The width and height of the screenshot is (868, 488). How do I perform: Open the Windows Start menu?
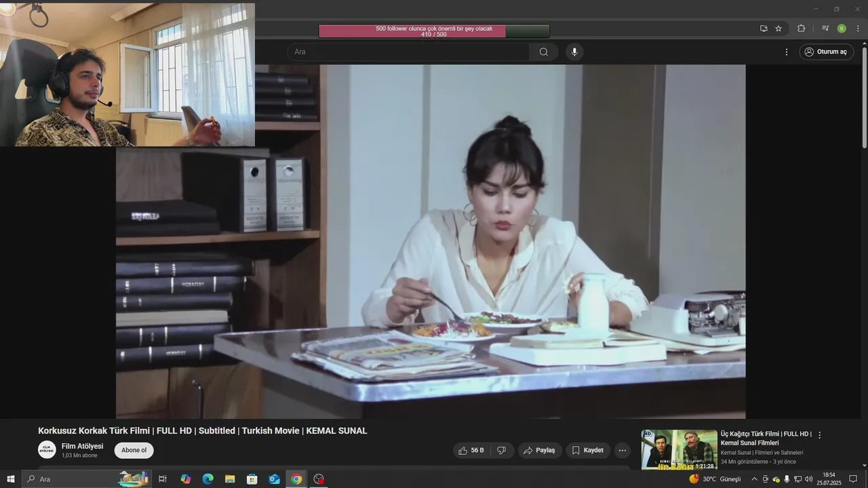click(x=10, y=479)
